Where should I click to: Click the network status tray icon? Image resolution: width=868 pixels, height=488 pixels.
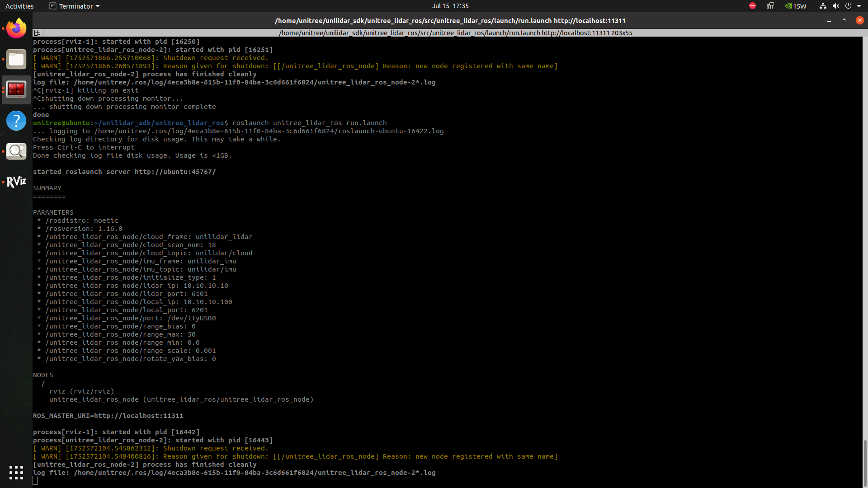pyautogui.click(x=823, y=6)
